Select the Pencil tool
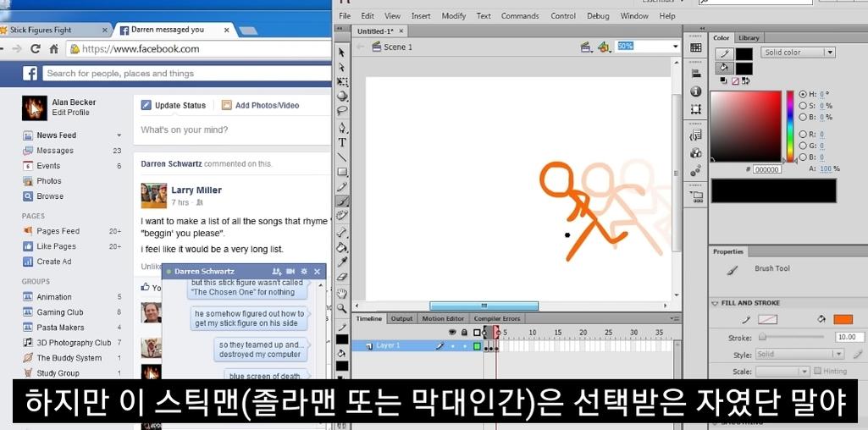This screenshot has width=868, height=430. click(x=342, y=187)
